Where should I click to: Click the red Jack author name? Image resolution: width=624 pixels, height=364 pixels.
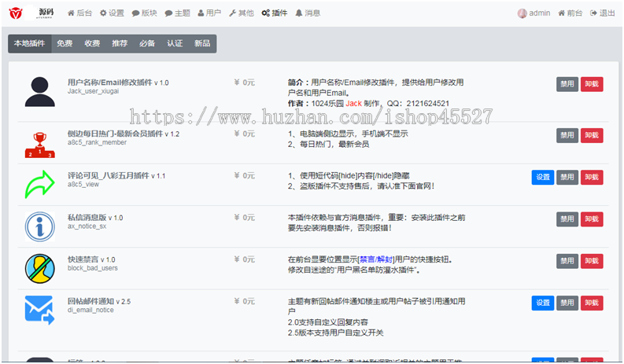click(x=353, y=104)
